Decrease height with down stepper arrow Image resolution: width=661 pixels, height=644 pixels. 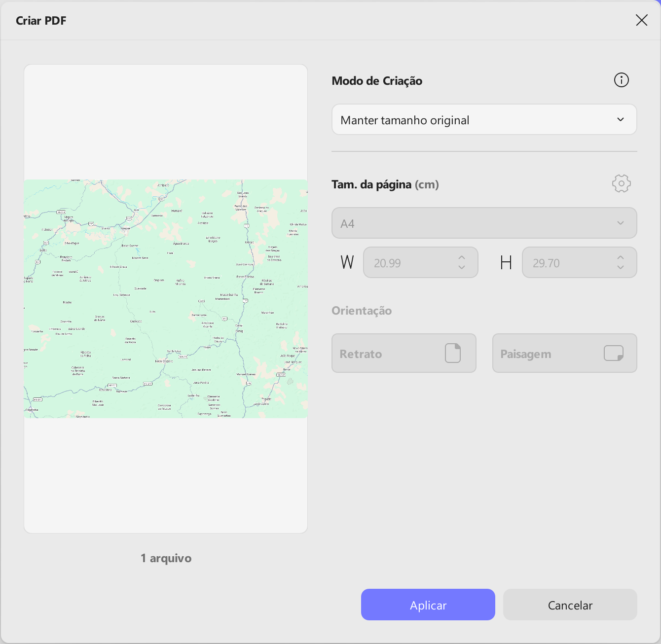coord(621,267)
